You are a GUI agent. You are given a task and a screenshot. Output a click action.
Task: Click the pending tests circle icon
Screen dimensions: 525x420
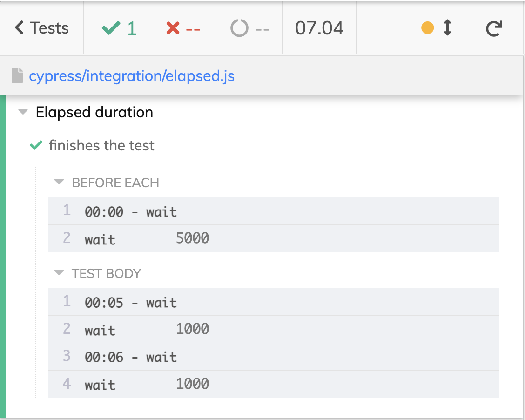[239, 28]
